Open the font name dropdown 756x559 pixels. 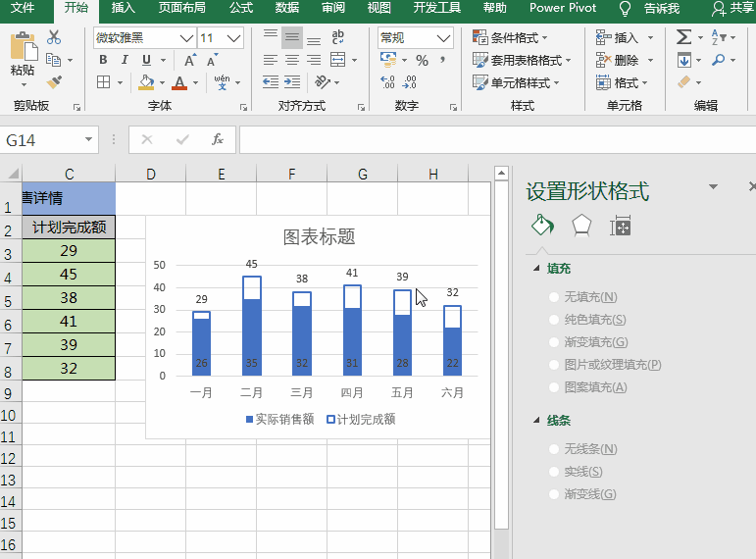(186, 38)
